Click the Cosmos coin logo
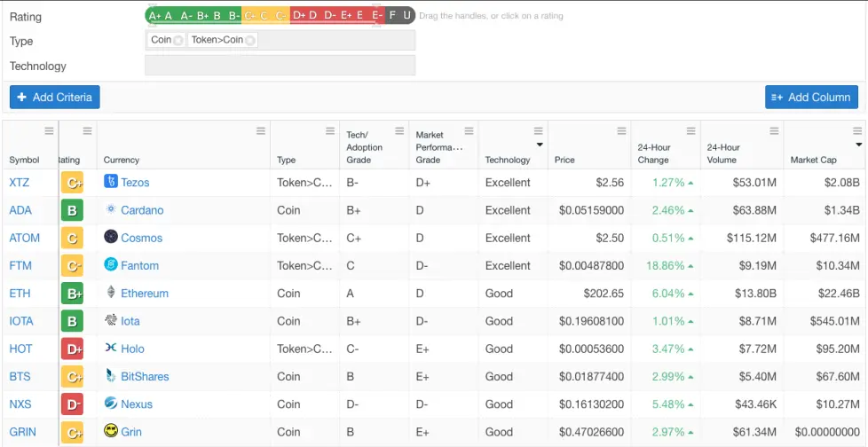 coord(111,237)
